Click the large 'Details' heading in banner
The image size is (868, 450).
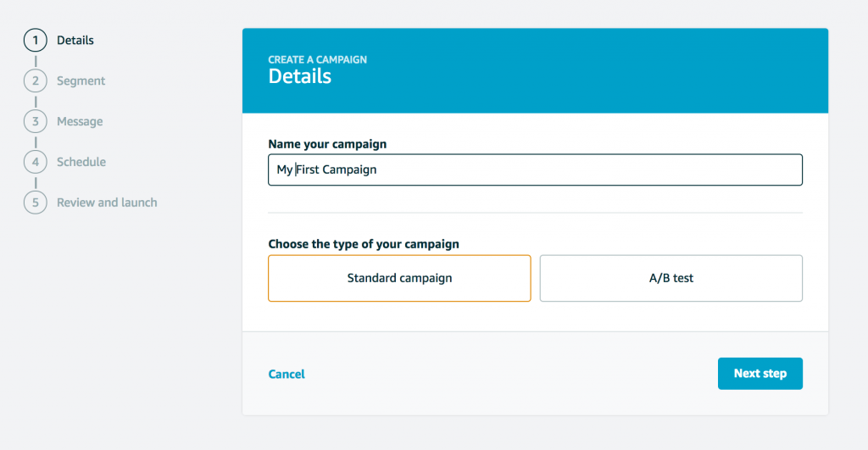(x=299, y=76)
